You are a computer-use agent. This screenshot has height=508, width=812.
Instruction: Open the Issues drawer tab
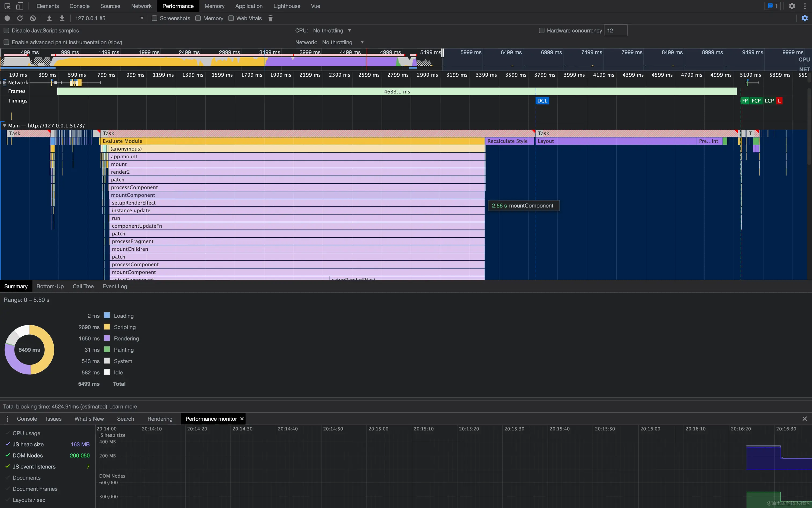54,419
